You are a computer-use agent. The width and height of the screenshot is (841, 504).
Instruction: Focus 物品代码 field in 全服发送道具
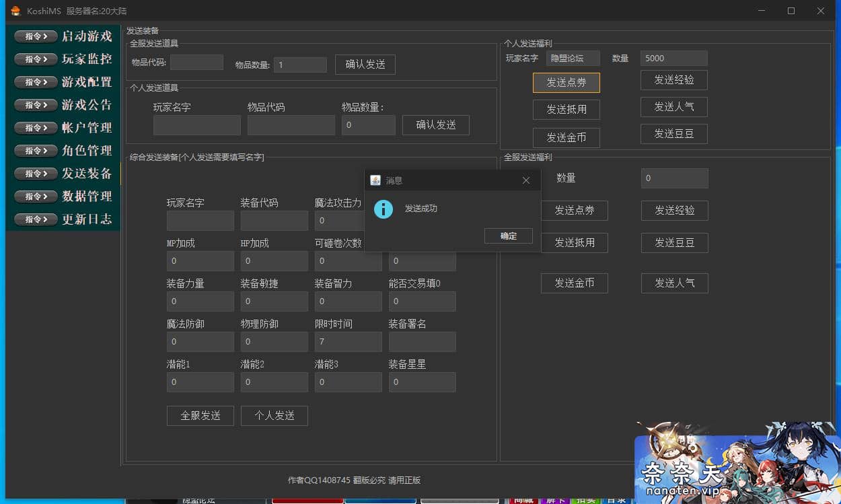click(x=196, y=63)
